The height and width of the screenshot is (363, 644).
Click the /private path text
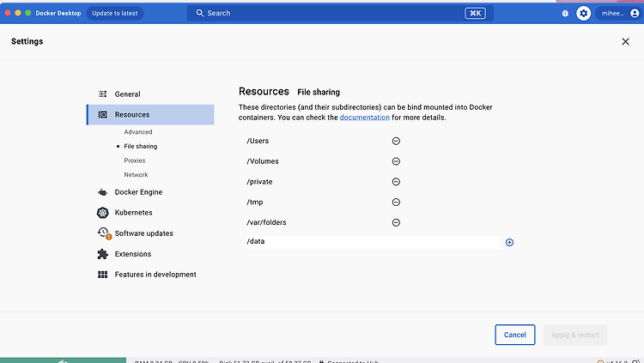(259, 182)
